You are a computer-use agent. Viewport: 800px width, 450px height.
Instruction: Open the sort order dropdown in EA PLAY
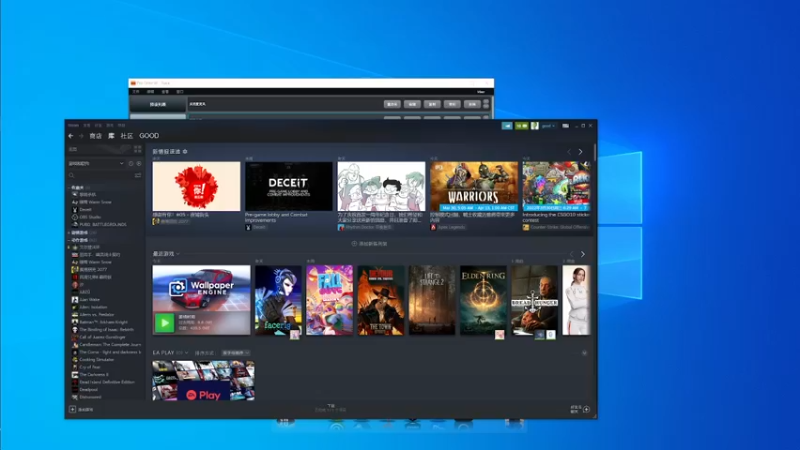pos(235,353)
